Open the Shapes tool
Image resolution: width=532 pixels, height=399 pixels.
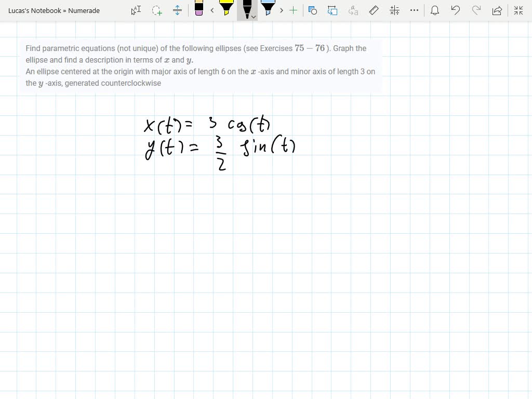312,10
